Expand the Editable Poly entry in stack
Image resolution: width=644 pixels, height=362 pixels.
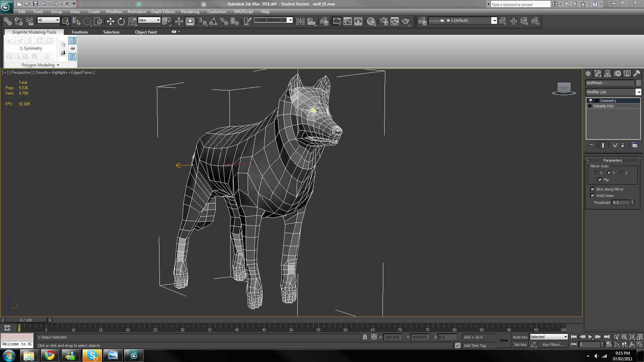click(590, 106)
